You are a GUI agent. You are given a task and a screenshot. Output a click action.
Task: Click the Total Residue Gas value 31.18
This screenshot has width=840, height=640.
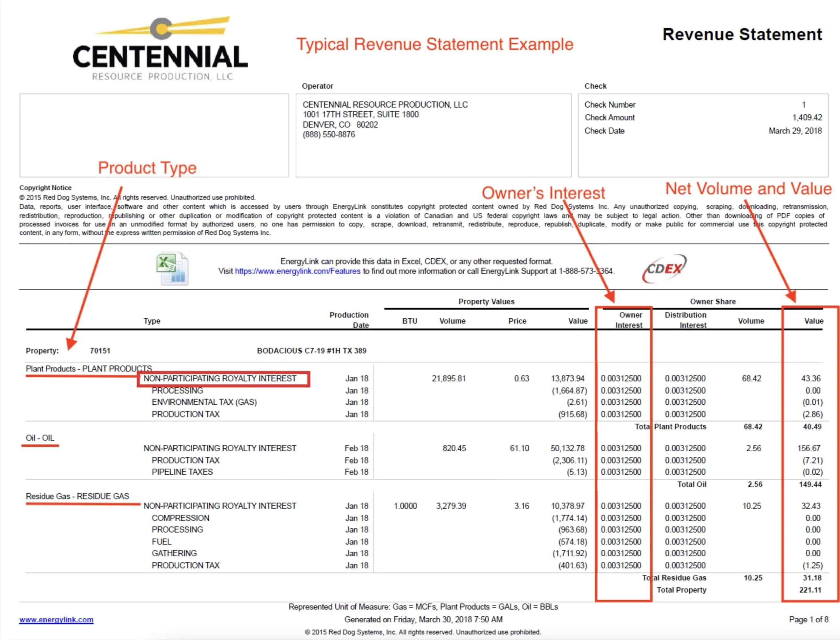point(812,578)
